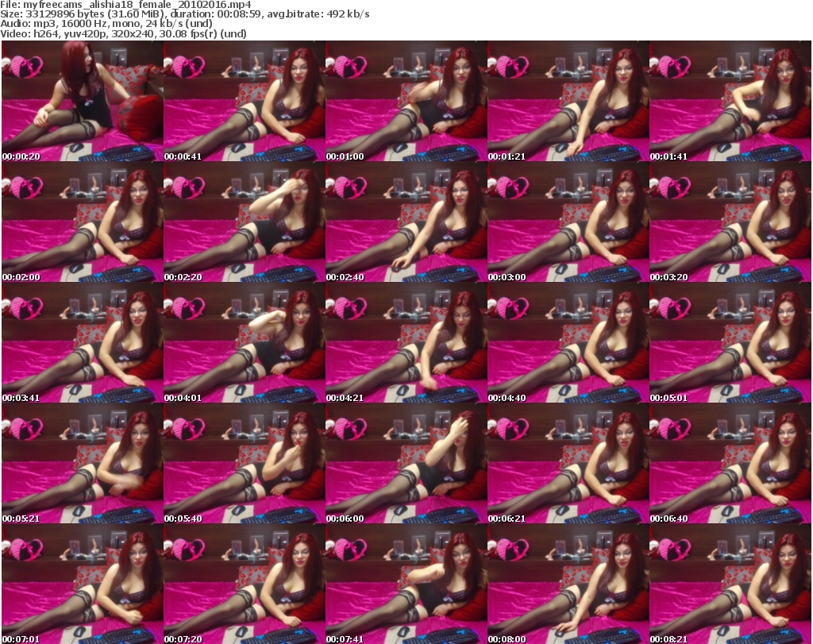Open the frame stamped 00:02:20
This screenshot has width=813, height=644.
(245, 222)
